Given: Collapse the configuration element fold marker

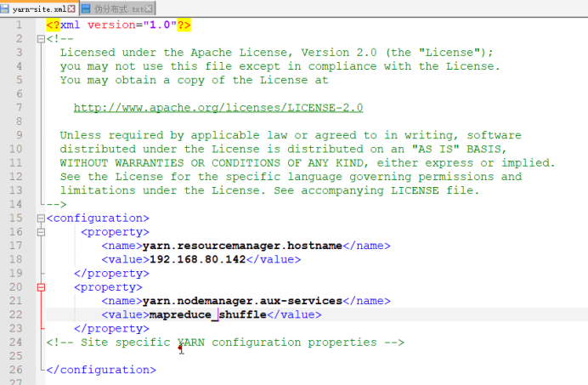Looking at the screenshot, I should click(42, 218).
